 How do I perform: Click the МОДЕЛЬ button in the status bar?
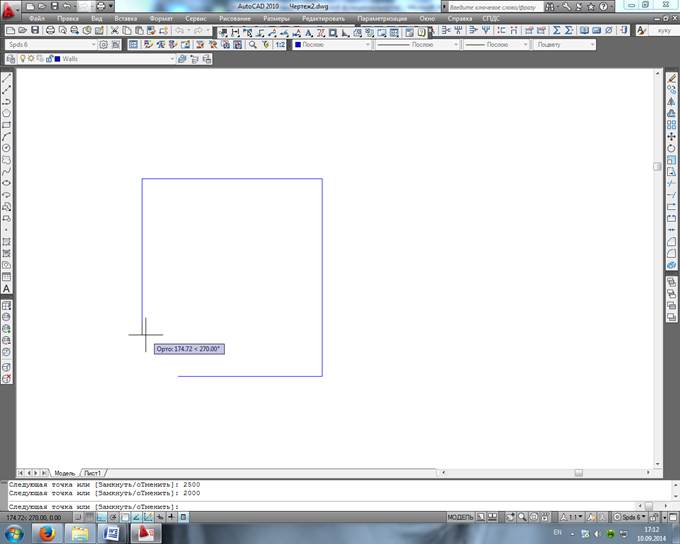(460, 517)
